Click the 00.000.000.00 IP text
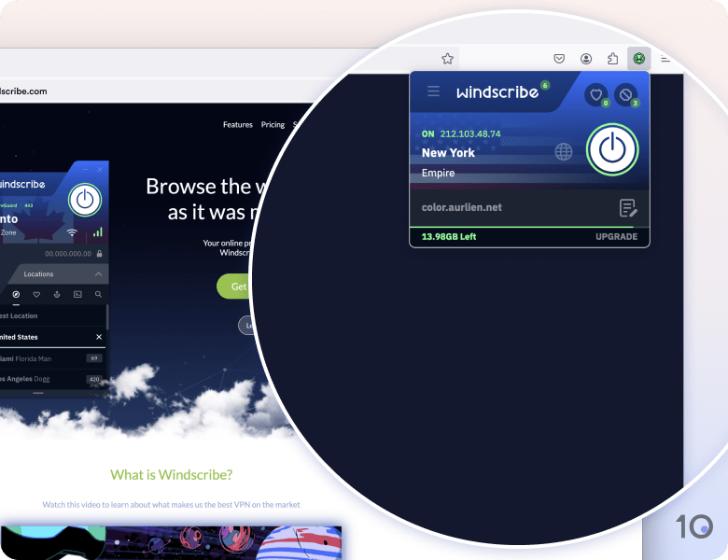 click(68, 254)
